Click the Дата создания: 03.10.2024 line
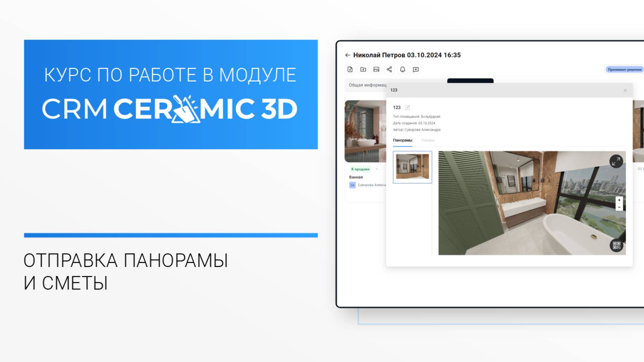Image resolution: width=644 pixels, height=362 pixels. pos(414,123)
